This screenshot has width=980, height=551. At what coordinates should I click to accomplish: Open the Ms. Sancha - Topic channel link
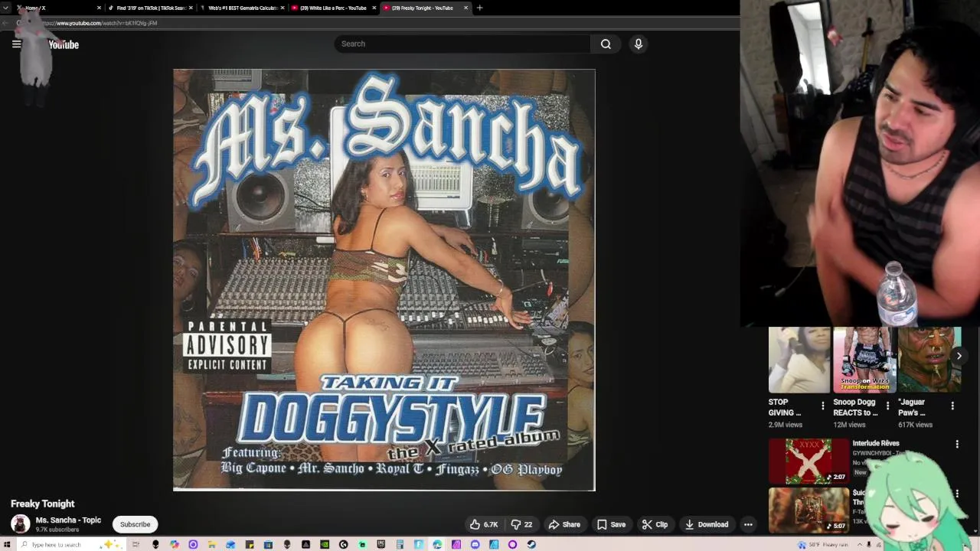pyautogui.click(x=68, y=520)
